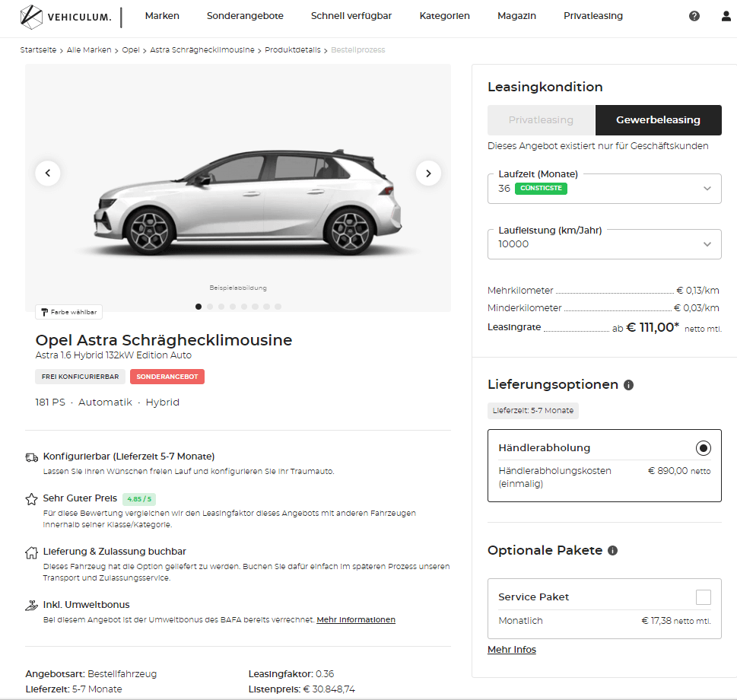Go to Startseite breadcrumb
The height and width of the screenshot is (700, 737).
coord(38,49)
